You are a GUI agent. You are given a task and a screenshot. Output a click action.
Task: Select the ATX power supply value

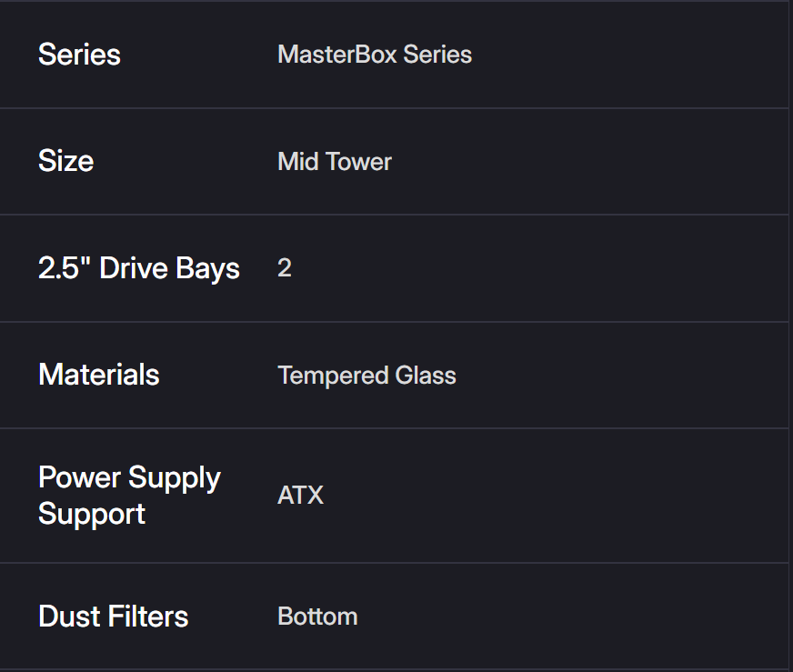coord(300,496)
